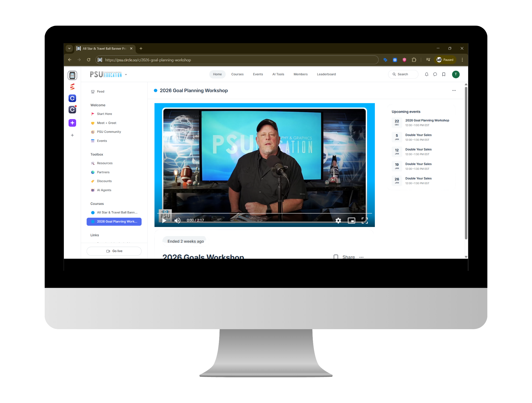Open the three-dot menu beside workshop title

tap(454, 90)
